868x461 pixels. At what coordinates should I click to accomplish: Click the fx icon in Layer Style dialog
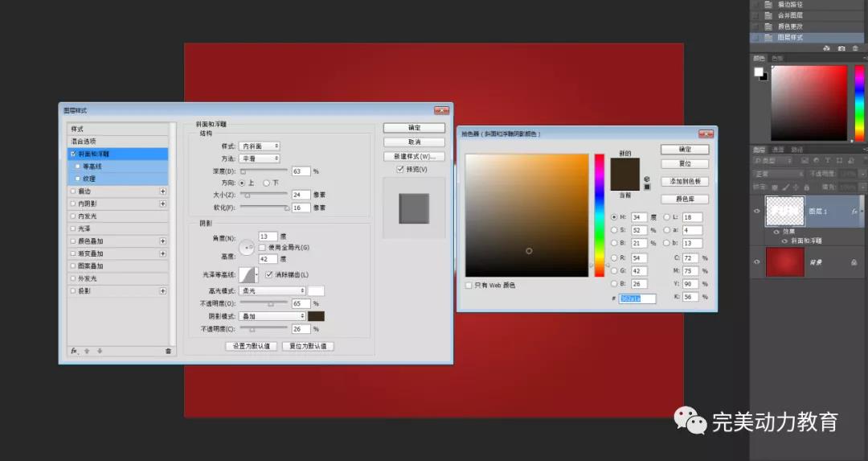(x=74, y=351)
